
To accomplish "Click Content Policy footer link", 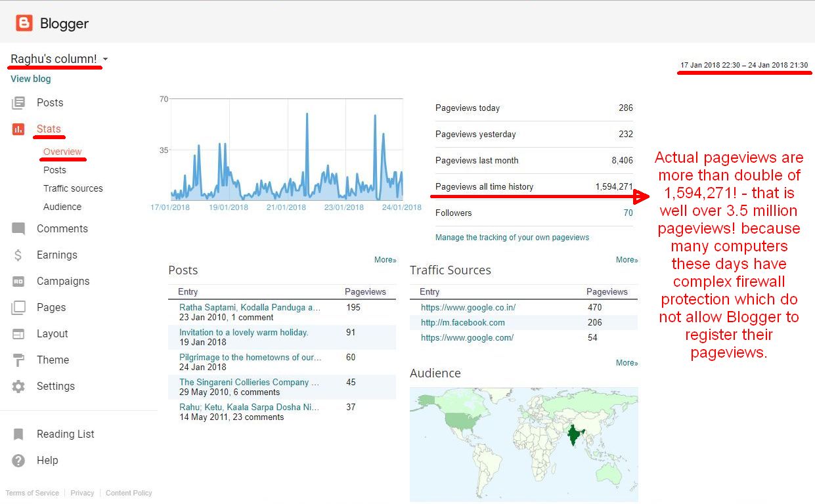I will (129, 493).
